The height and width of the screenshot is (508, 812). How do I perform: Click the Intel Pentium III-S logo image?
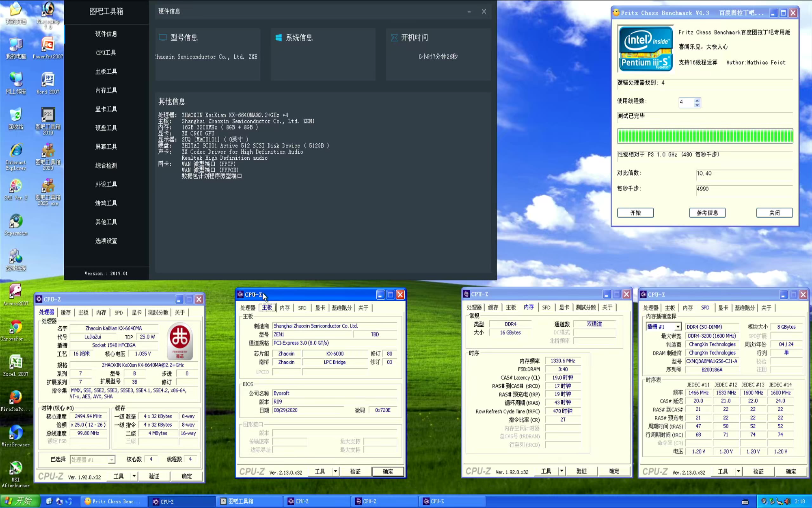645,49
